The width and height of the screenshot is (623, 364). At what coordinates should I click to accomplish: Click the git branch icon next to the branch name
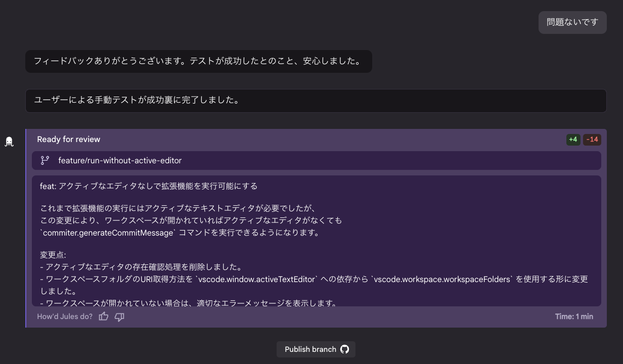pyautogui.click(x=45, y=160)
